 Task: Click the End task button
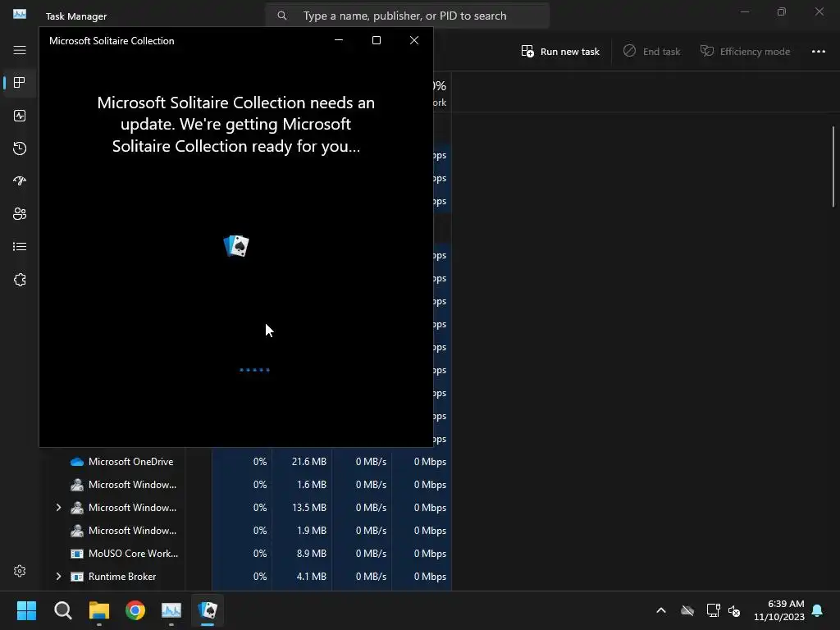point(652,52)
